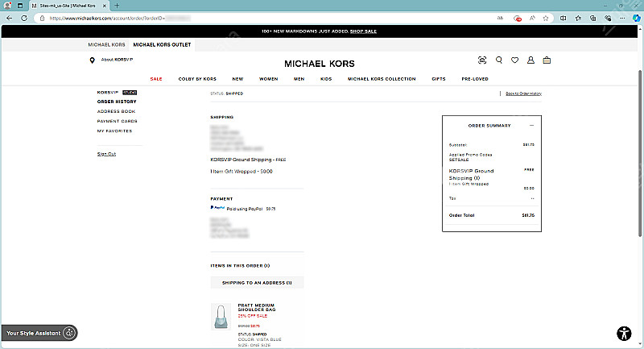The width and height of the screenshot is (644, 349).
Task: Open Payment Cards in sidebar
Action: click(x=117, y=121)
